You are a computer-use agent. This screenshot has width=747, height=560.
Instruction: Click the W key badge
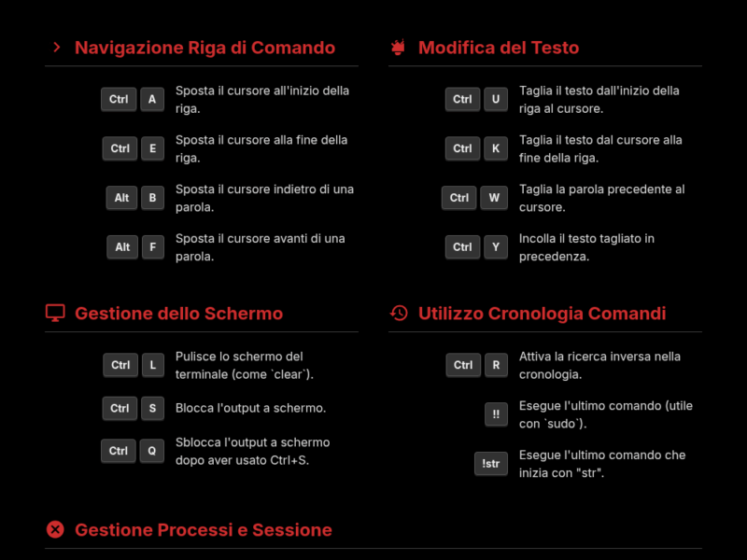pyautogui.click(x=493, y=198)
